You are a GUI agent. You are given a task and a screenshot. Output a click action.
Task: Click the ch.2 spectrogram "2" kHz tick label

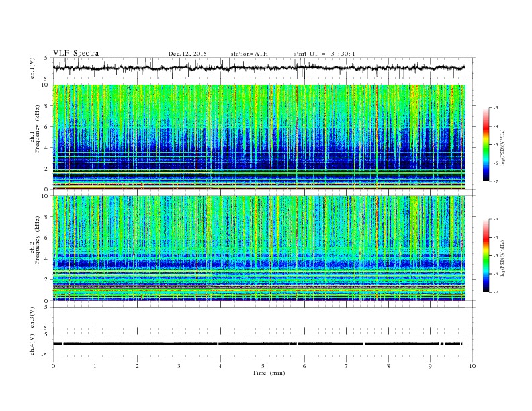pyautogui.click(x=47, y=280)
